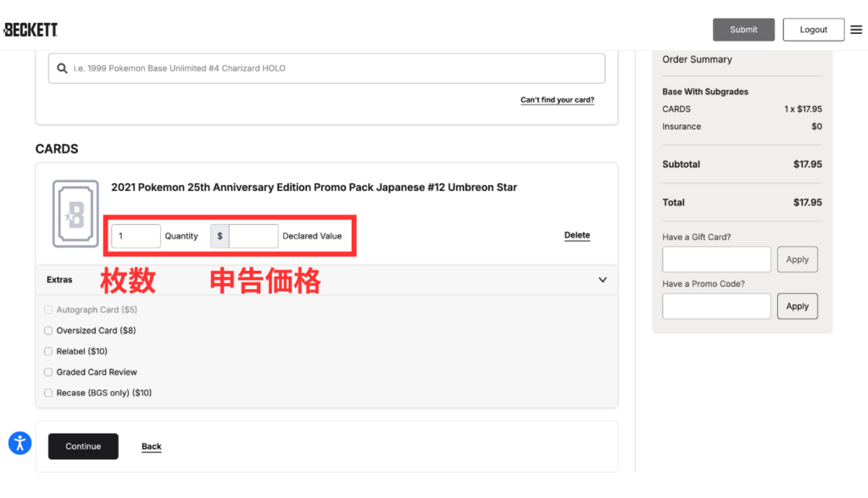Image resolution: width=868 pixels, height=498 pixels.
Task: Click the Umbreon Star card title
Action: [314, 187]
